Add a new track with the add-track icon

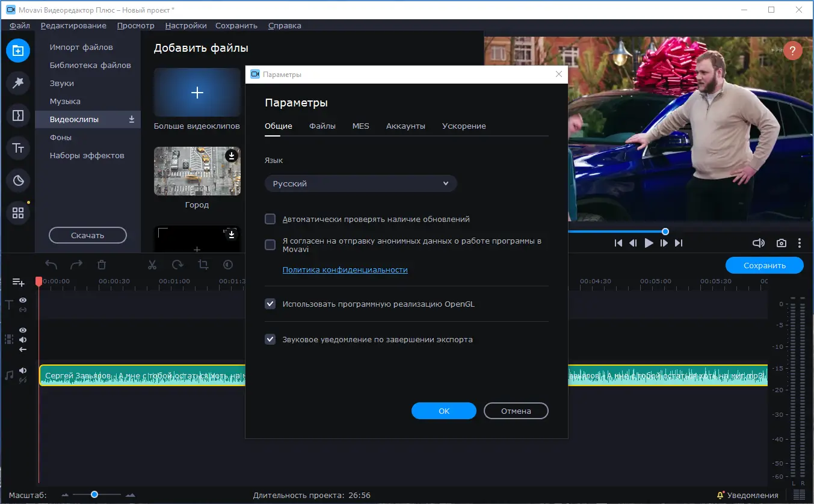pyautogui.click(x=18, y=281)
